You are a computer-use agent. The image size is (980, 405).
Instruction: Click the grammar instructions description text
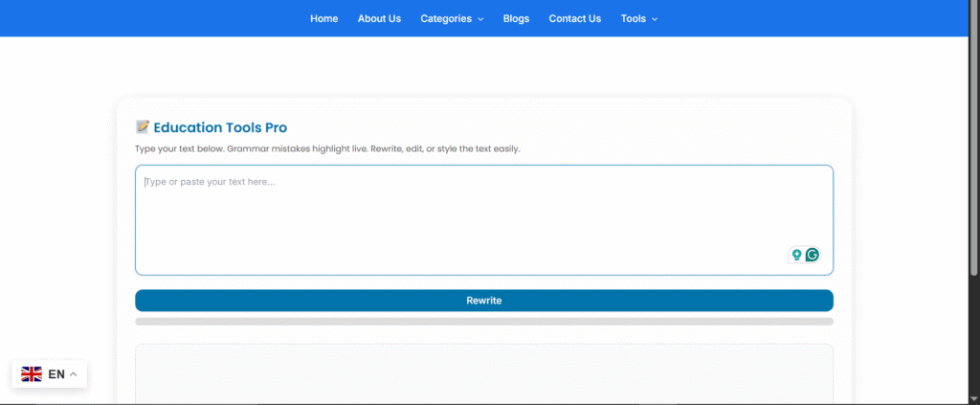pos(327,148)
